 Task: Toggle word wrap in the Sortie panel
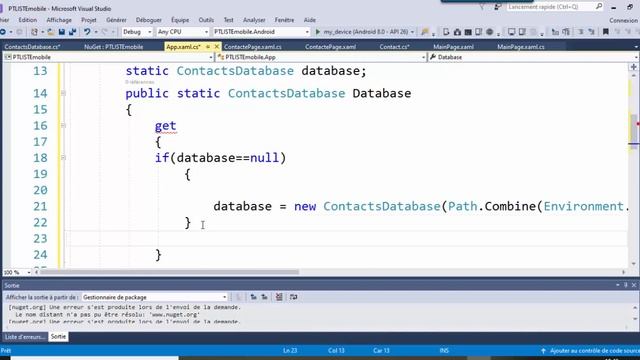pos(293,297)
